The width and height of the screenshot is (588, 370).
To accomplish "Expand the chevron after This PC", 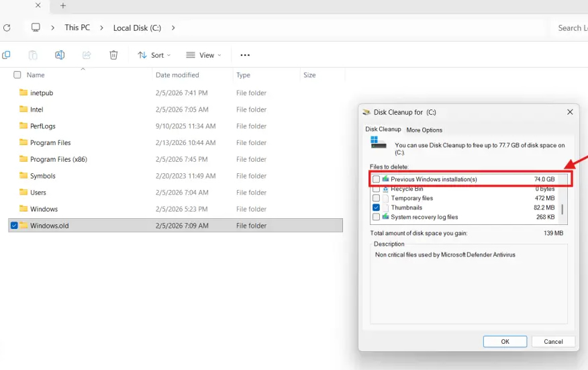I will coord(101,28).
